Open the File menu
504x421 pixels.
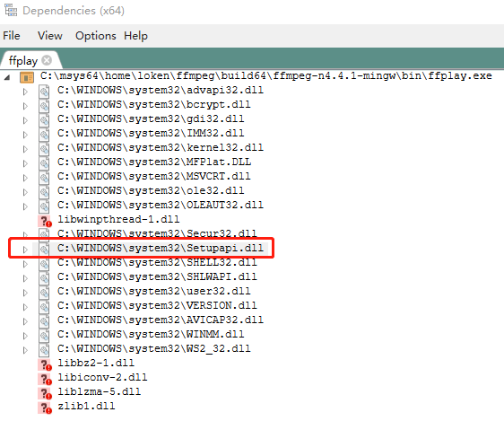(12, 35)
